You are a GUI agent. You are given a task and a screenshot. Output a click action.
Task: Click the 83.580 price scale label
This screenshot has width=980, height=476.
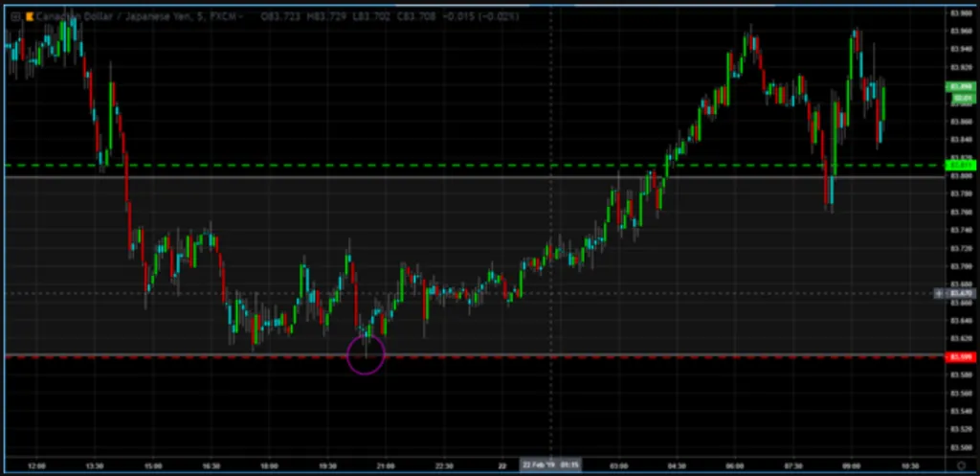click(961, 375)
